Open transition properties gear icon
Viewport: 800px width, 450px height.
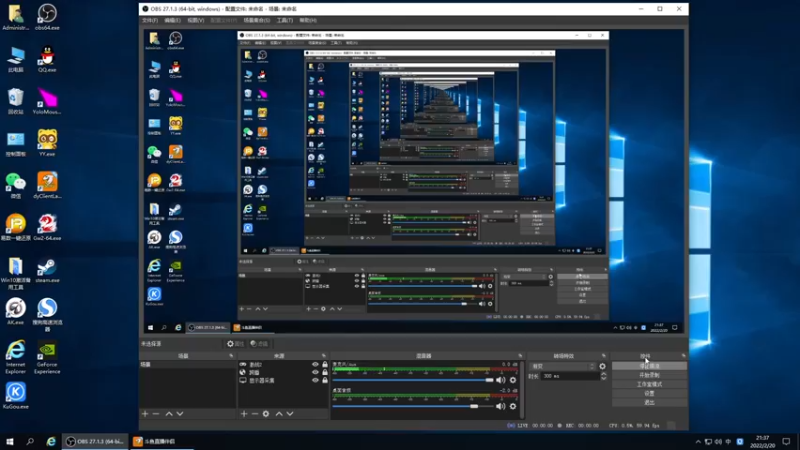(603, 366)
